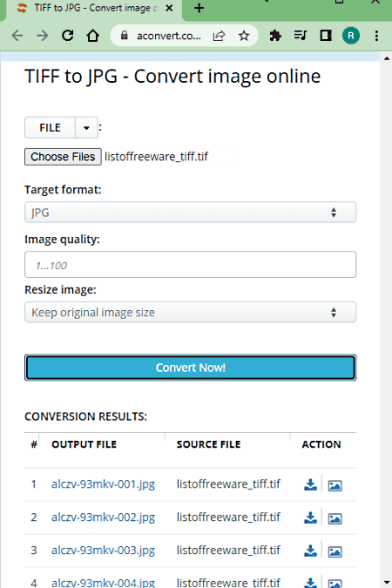Image resolution: width=392 pixels, height=588 pixels.
Task: Click the browser Extensions puzzle icon
Action: click(275, 36)
